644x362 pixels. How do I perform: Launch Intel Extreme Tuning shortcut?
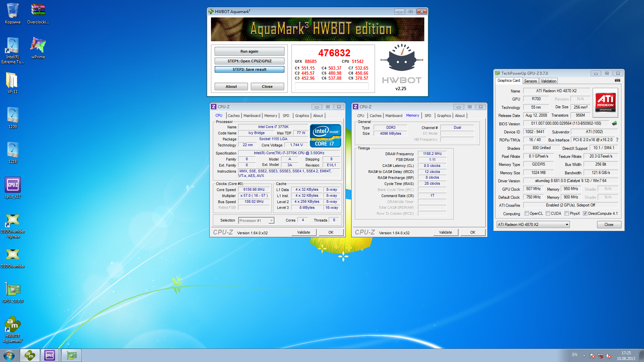click(x=13, y=50)
